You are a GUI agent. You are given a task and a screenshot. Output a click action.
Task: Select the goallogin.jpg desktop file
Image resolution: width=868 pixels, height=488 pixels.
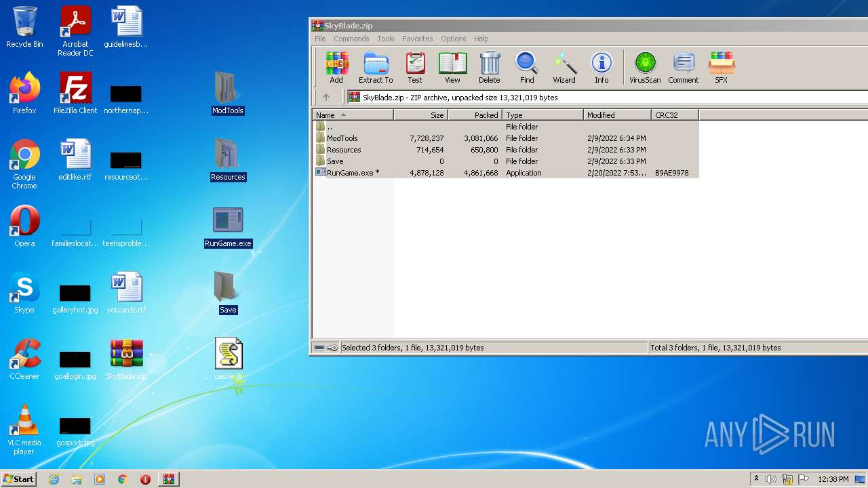coord(75,365)
